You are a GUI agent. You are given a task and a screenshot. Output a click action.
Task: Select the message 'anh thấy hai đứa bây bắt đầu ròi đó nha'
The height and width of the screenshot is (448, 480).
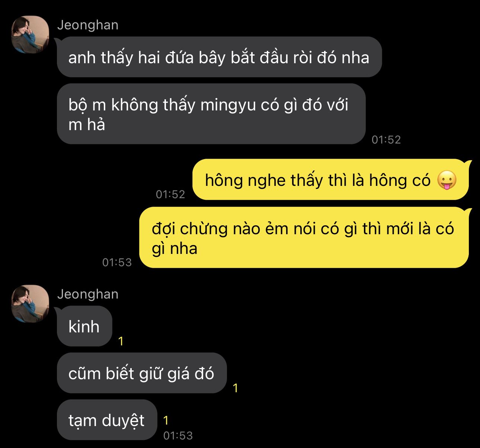(219, 57)
